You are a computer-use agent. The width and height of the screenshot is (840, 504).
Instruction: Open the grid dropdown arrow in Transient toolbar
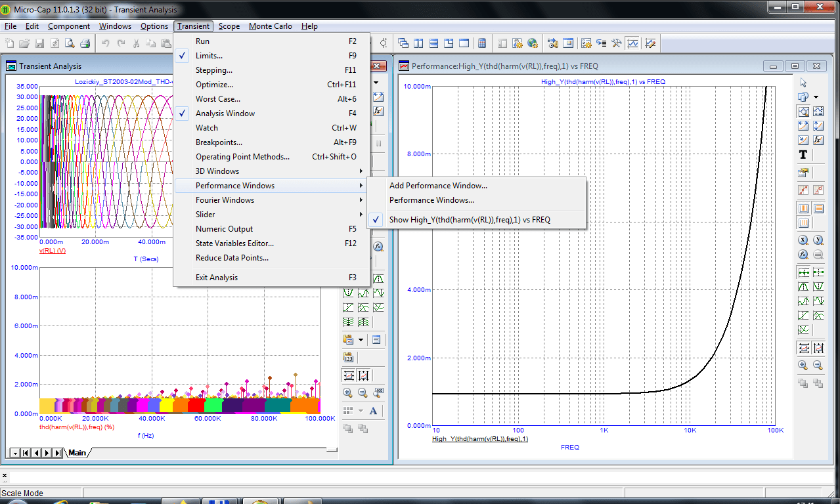[x=361, y=411]
